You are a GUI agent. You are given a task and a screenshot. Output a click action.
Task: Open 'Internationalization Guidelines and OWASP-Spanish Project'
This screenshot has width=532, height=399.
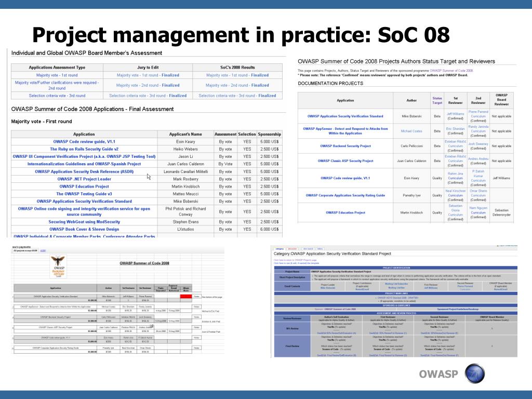click(x=84, y=164)
